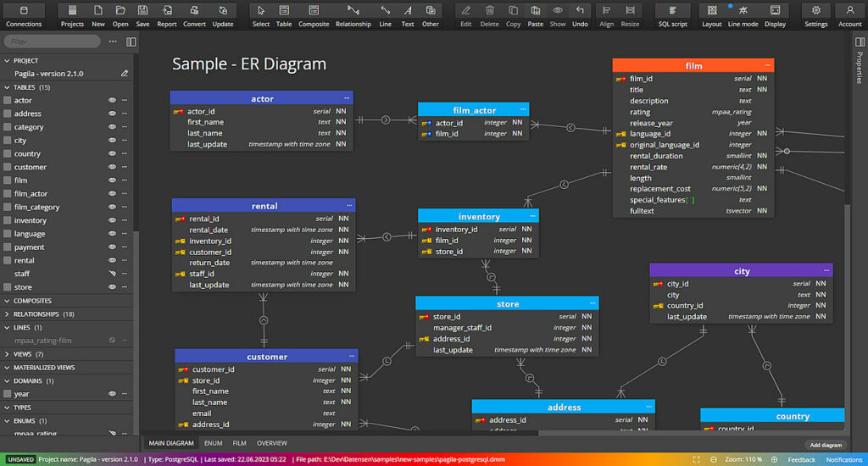Open the Notifications link
This screenshot has height=466, width=868.
point(843,459)
